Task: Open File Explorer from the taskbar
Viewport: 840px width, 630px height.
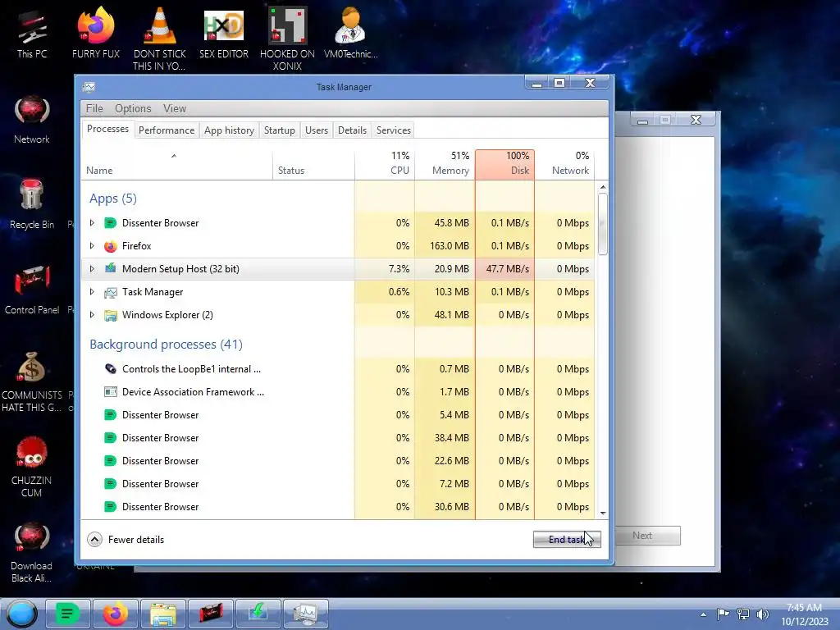Action: [x=163, y=614]
